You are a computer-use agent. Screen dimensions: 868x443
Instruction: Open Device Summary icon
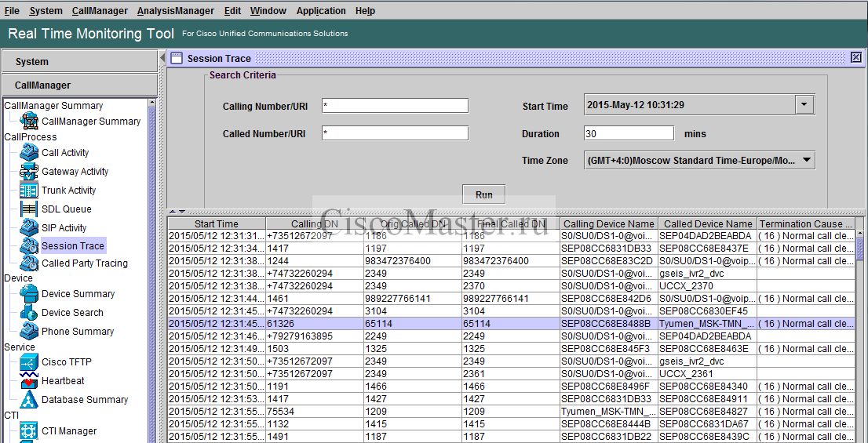tap(29, 294)
